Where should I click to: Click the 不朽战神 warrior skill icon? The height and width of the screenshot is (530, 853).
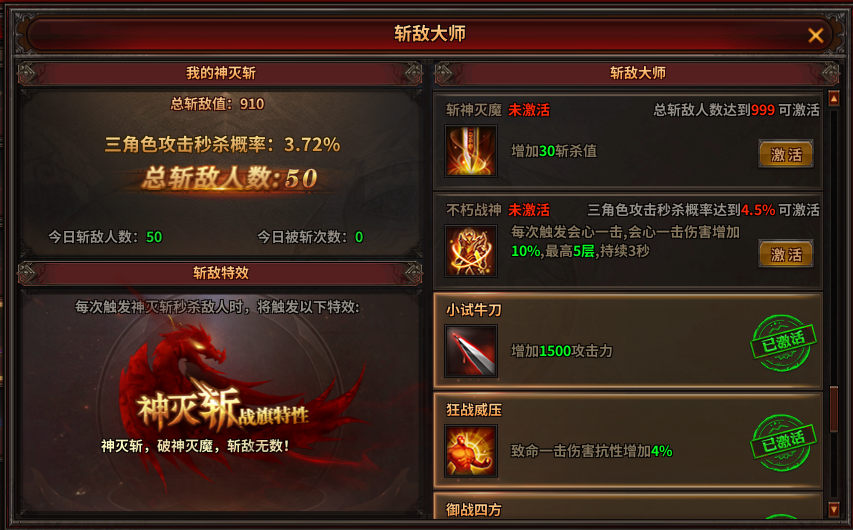[471, 251]
